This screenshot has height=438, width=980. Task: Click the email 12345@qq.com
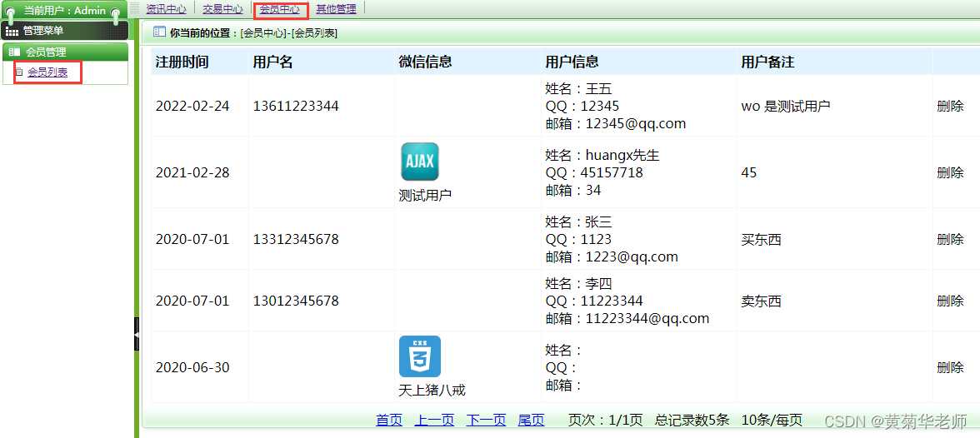[x=636, y=124]
